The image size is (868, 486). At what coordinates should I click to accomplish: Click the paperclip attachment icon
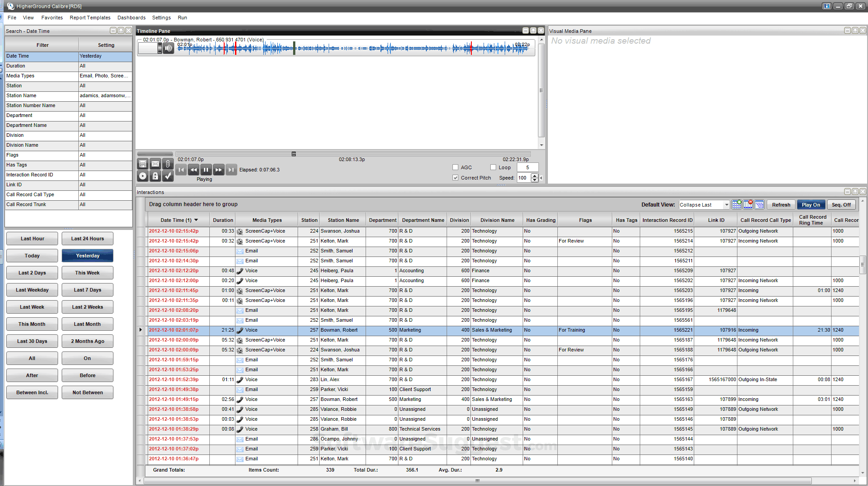[168, 164]
